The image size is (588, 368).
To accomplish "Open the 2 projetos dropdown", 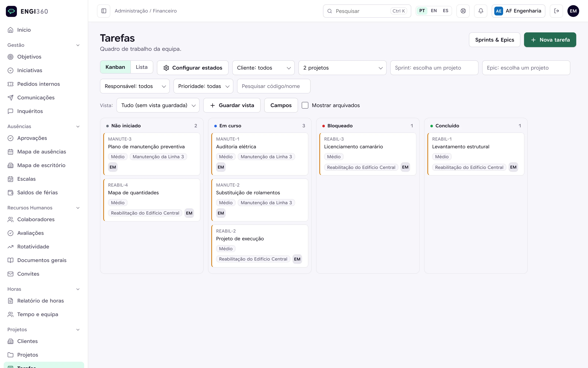I will click(x=342, y=68).
